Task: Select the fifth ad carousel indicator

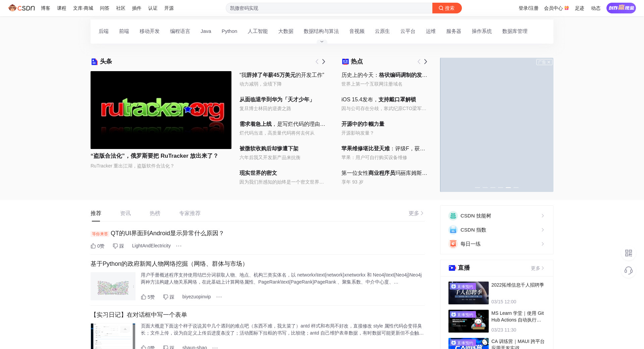Action: (508, 187)
